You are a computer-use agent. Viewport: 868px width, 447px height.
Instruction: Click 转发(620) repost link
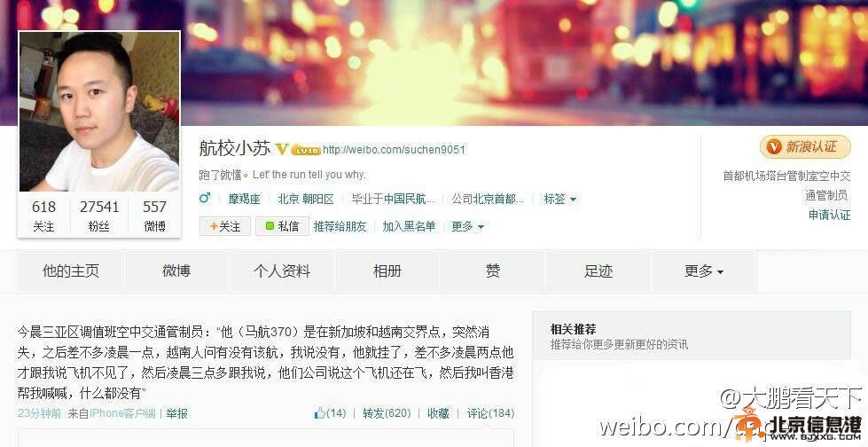pyautogui.click(x=387, y=413)
